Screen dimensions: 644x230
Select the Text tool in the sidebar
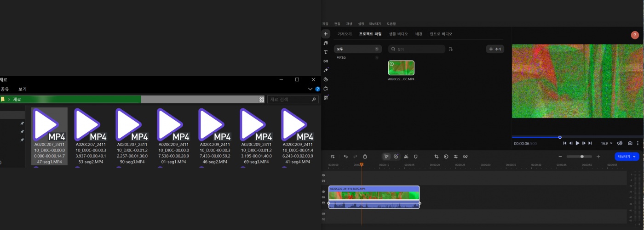tap(326, 52)
